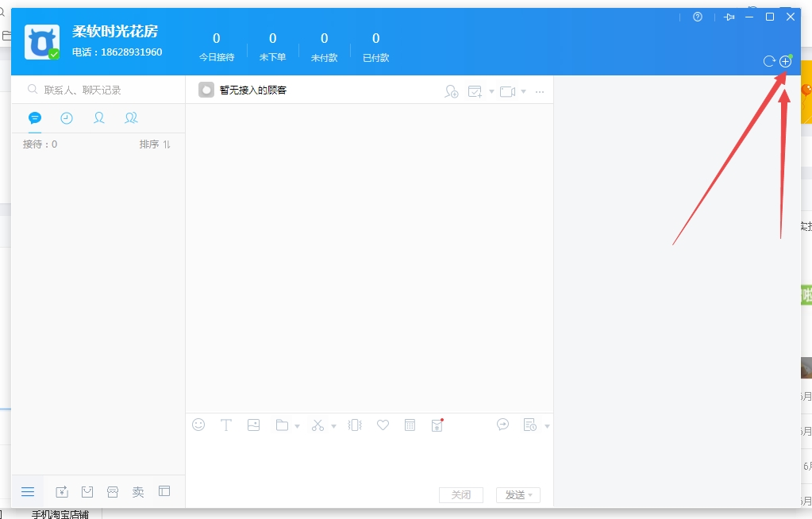This screenshot has height=519, width=812.
Task: Switch to the group contacts tab
Action: [131, 118]
